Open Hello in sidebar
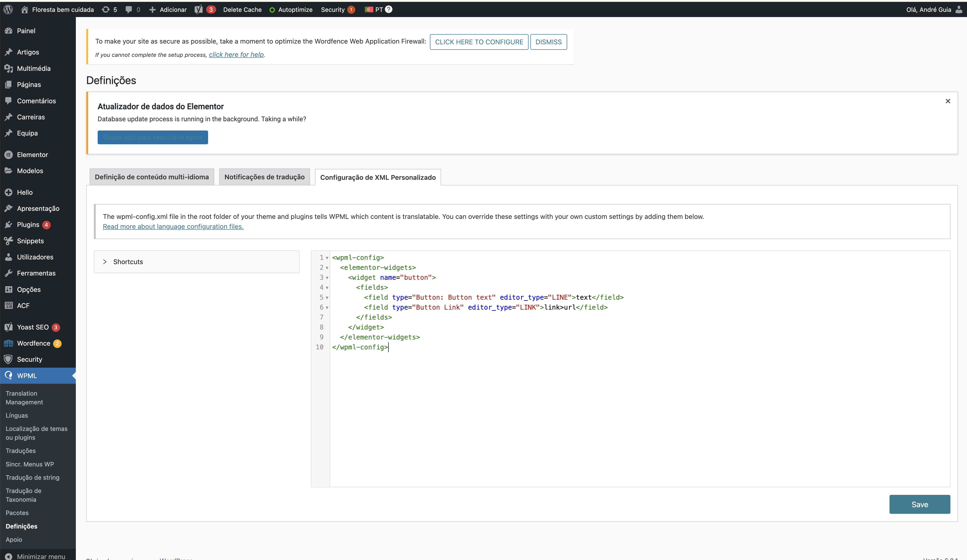The height and width of the screenshot is (560, 967). click(25, 192)
